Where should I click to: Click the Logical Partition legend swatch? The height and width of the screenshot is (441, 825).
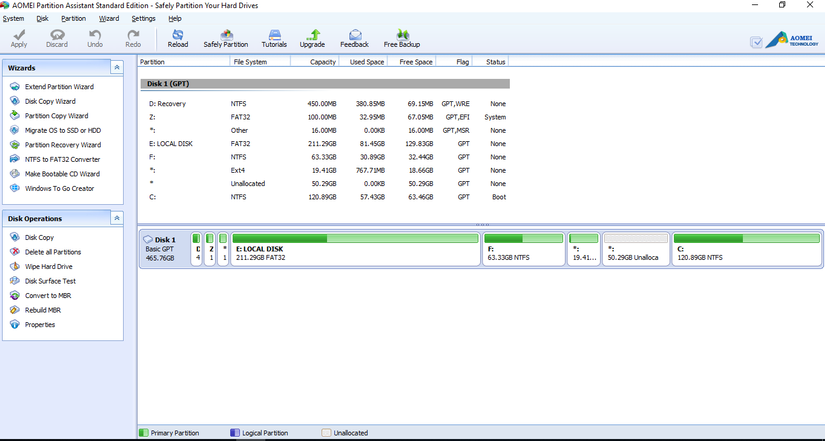[235, 433]
